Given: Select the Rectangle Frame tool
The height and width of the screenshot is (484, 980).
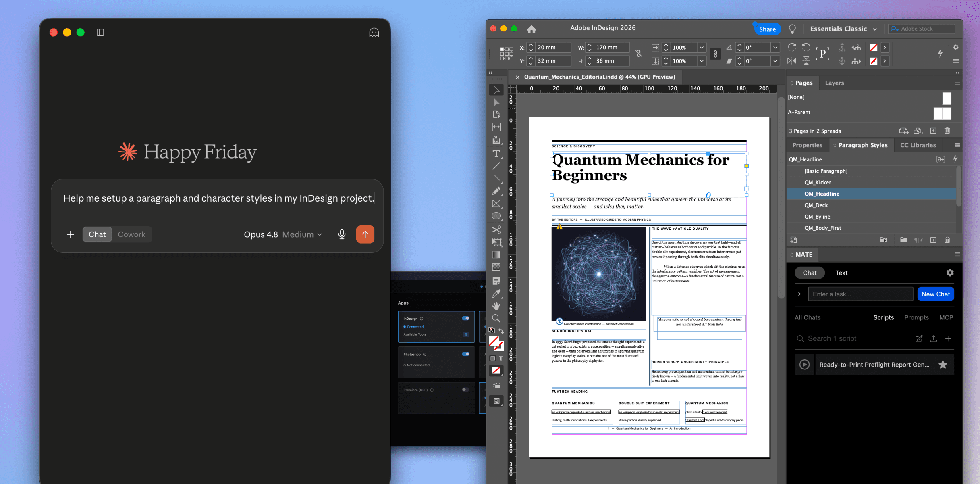Looking at the screenshot, I should (496, 203).
